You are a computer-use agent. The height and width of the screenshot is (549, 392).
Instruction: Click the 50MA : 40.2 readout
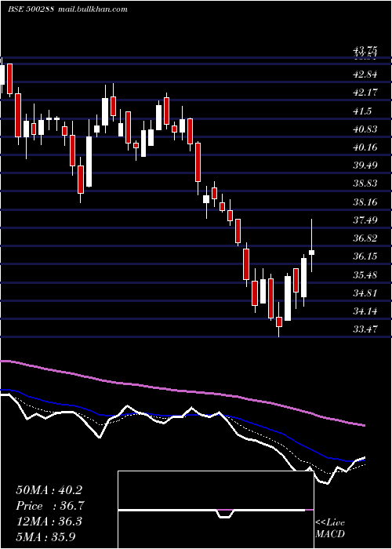[x=49, y=490]
